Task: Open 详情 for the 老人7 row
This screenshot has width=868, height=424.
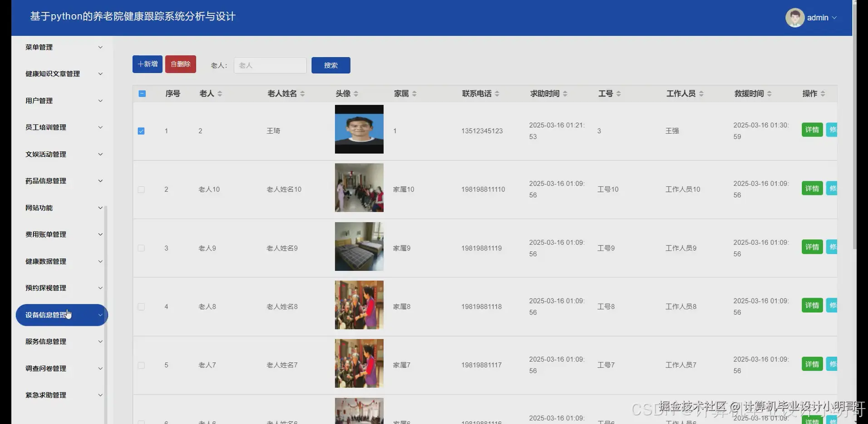Action: [x=812, y=364]
